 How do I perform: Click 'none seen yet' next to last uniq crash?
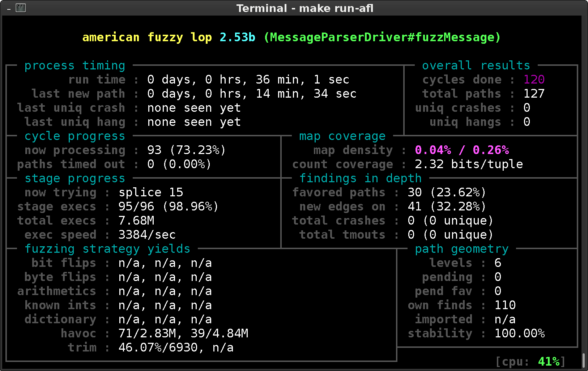(194, 108)
